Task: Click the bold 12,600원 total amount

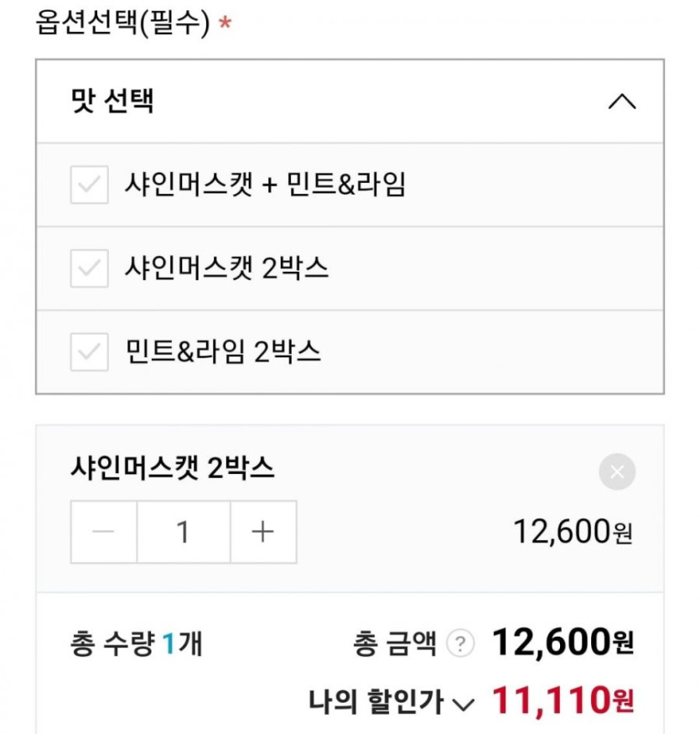Action: coord(562,643)
